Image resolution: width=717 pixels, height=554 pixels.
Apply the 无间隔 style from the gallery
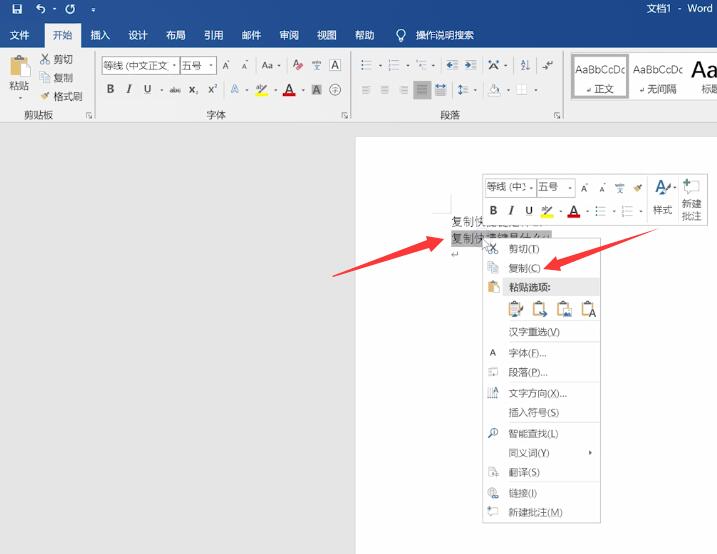pyautogui.click(x=658, y=76)
